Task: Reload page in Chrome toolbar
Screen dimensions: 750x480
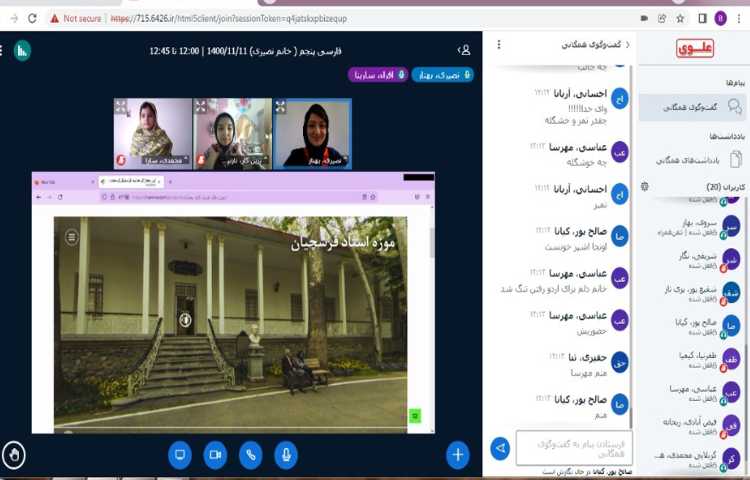Action: pyautogui.click(x=32, y=18)
